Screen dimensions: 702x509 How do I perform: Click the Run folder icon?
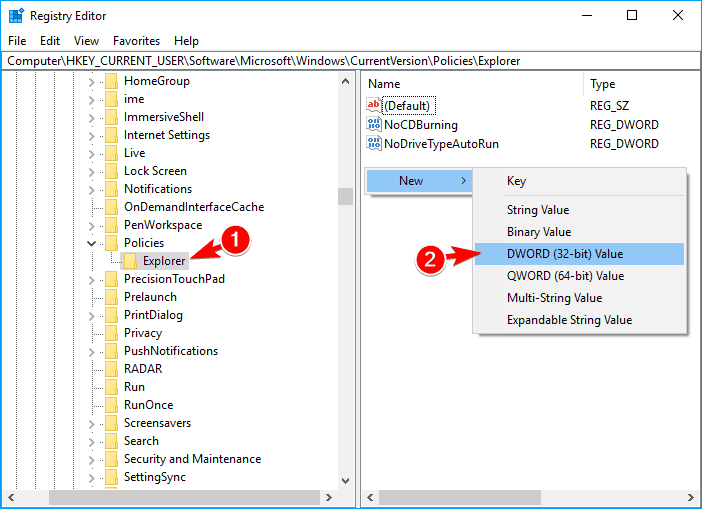pyautogui.click(x=111, y=387)
